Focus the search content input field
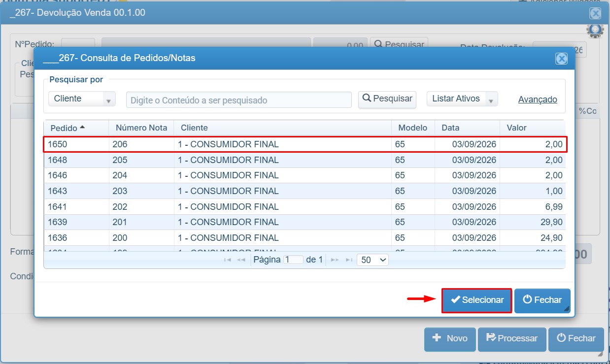The height and width of the screenshot is (364, 610). click(239, 100)
